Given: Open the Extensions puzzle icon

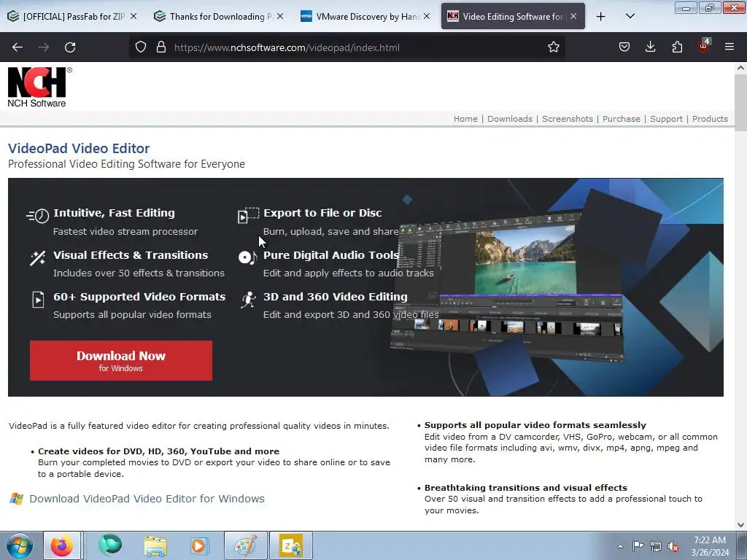Looking at the screenshot, I should pos(677,47).
